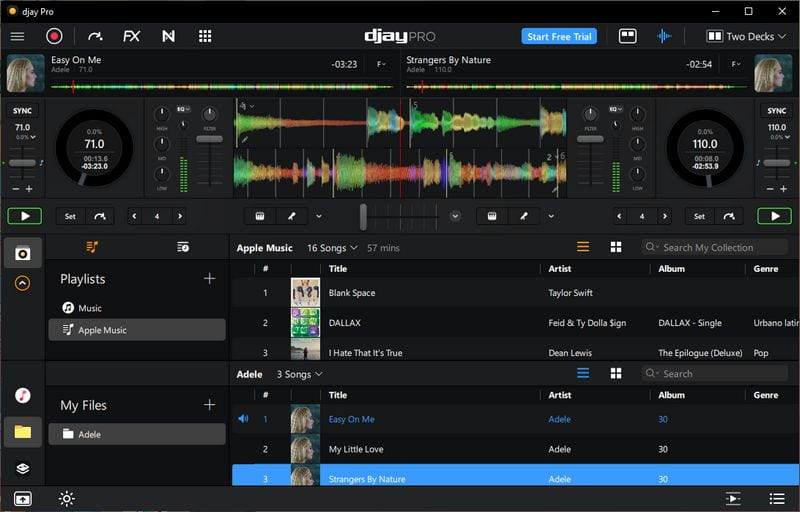Jump to cue on left deck
Image resolution: width=800 pixels, height=512 pixels.
click(99, 216)
